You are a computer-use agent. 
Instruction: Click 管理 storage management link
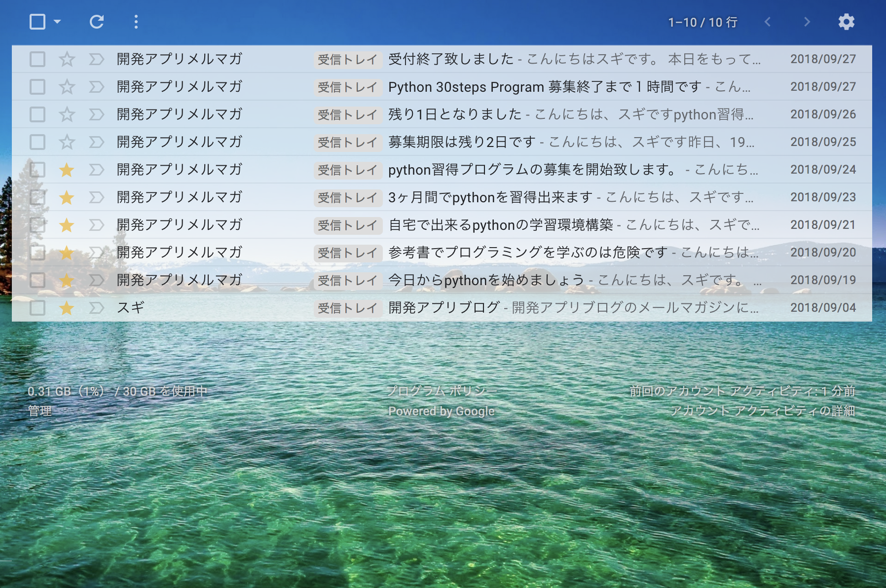(39, 411)
